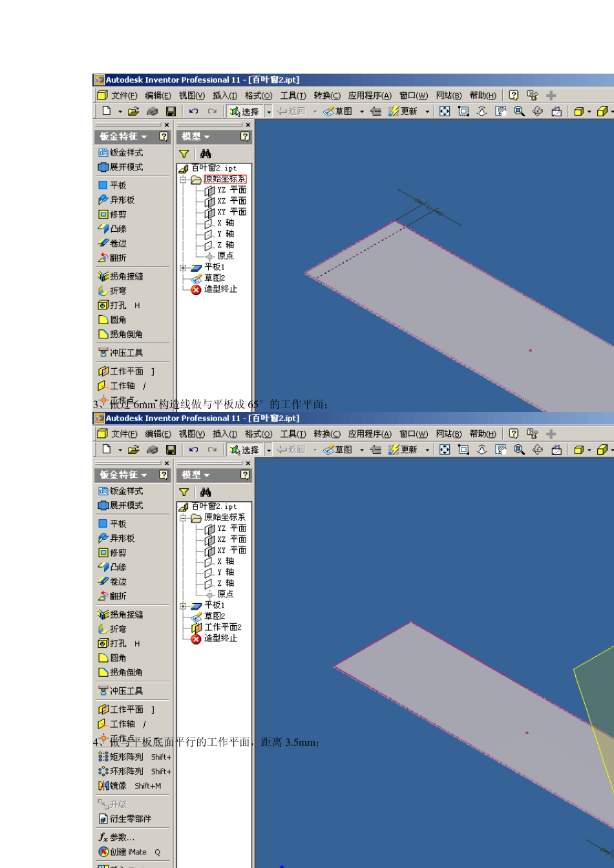Screen dimensions: 614x868
Task: Select 冲压工具 in the top panel
Action: click(x=121, y=353)
